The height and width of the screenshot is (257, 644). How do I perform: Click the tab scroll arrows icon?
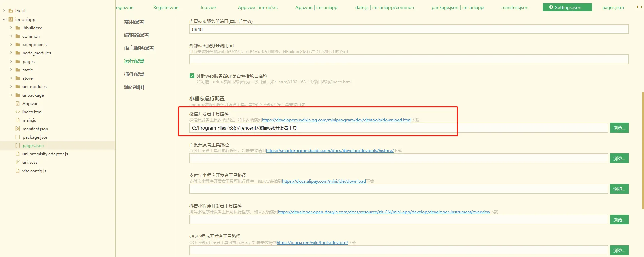click(x=639, y=7)
